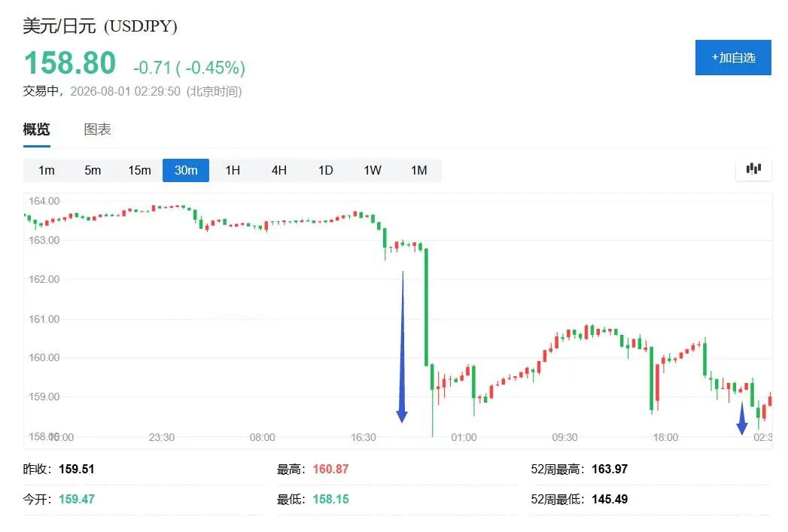Select the active 30m timeframe
The height and width of the screenshot is (532, 788).
pos(186,170)
